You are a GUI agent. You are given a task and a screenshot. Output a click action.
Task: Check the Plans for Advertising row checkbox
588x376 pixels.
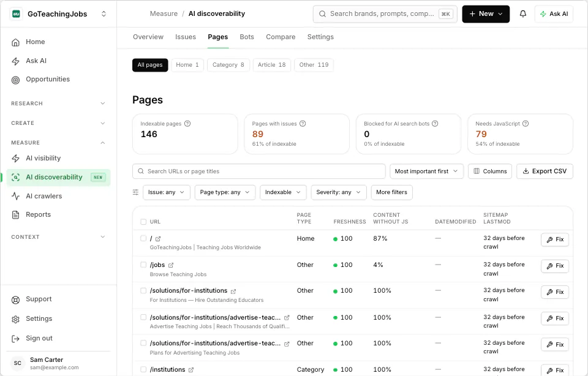pos(143,343)
